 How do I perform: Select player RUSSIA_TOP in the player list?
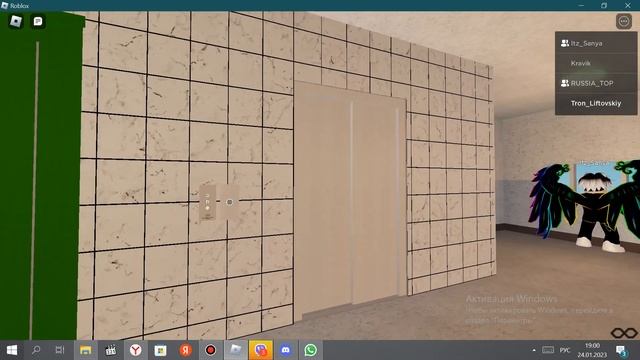(x=596, y=83)
